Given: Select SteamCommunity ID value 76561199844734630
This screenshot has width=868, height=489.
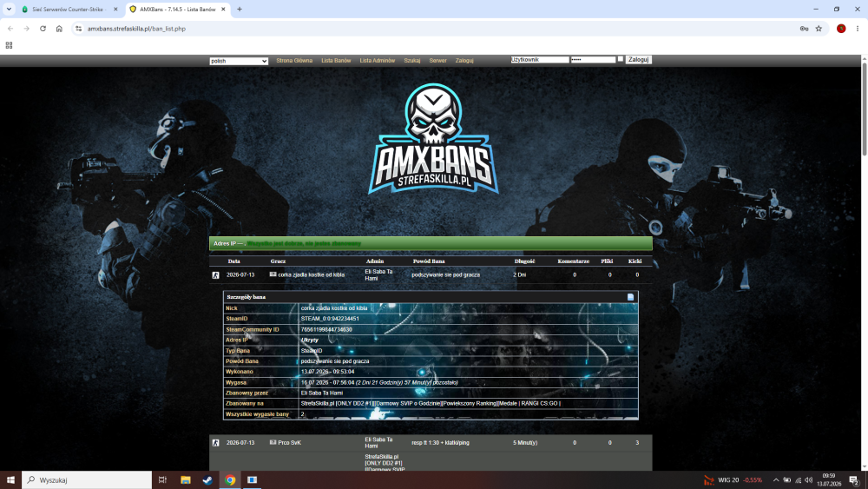Looking at the screenshot, I should [x=326, y=329].
